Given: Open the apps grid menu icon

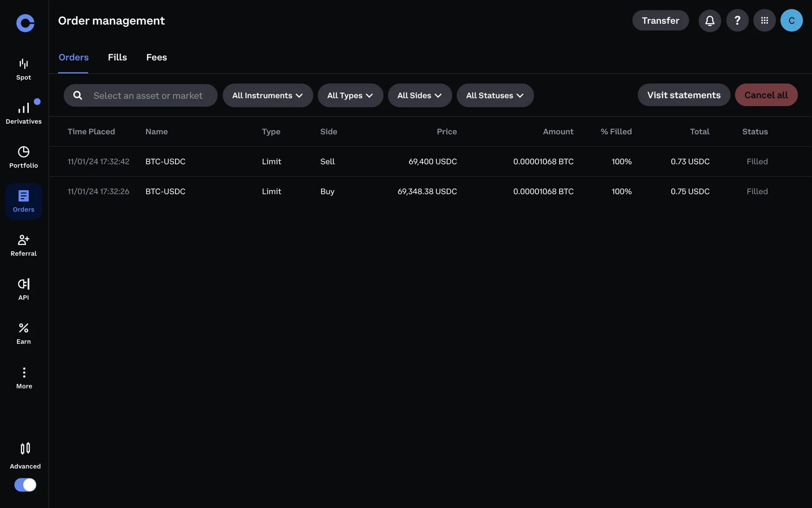Looking at the screenshot, I should (764, 20).
